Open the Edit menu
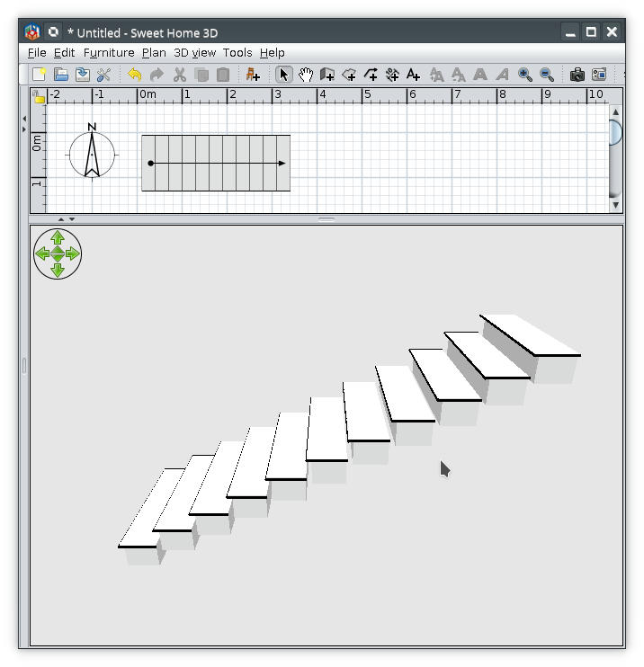Viewport: 644px width, 667px height. tap(64, 53)
